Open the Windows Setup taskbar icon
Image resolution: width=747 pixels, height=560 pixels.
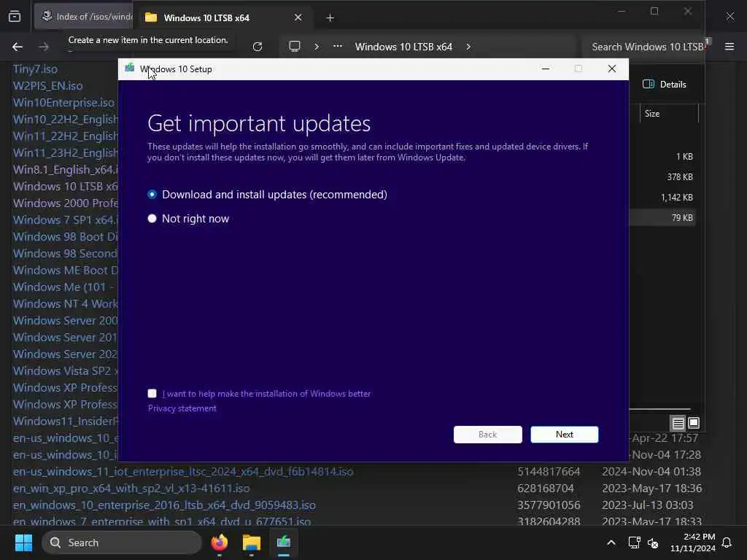(x=284, y=542)
